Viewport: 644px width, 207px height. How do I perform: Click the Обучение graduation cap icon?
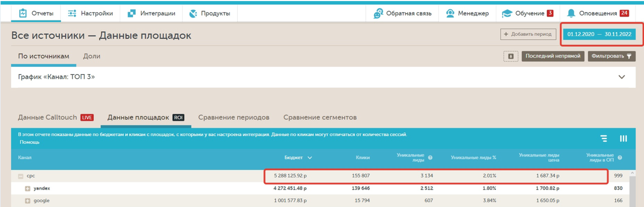point(507,13)
